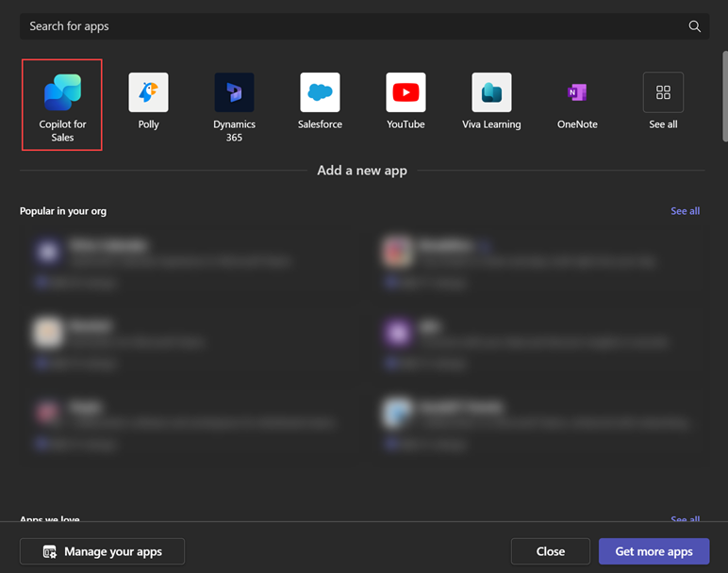Viewport: 728px width, 573px height.
Task: Click the See all apps grid icon
Action: coord(663,92)
